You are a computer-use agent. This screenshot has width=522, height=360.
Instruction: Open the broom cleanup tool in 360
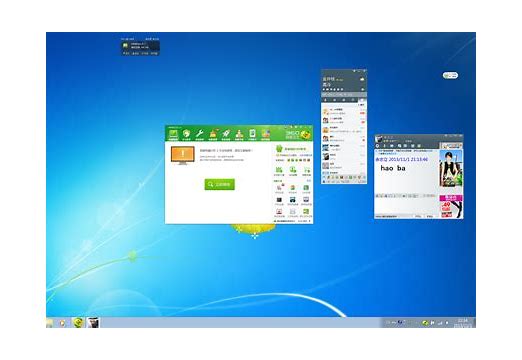click(213, 134)
